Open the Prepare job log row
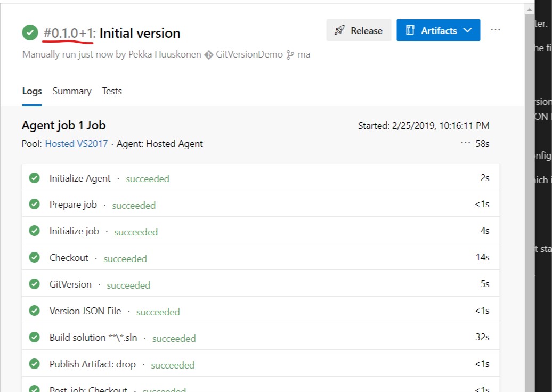This screenshot has height=392, width=552. pos(261,203)
